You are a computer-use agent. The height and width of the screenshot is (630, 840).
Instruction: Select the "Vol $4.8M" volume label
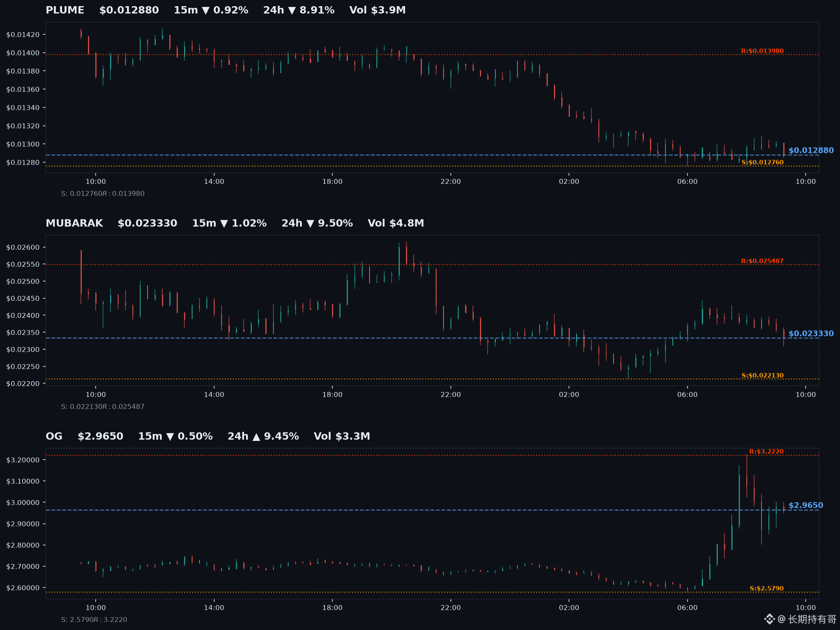[396, 223]
